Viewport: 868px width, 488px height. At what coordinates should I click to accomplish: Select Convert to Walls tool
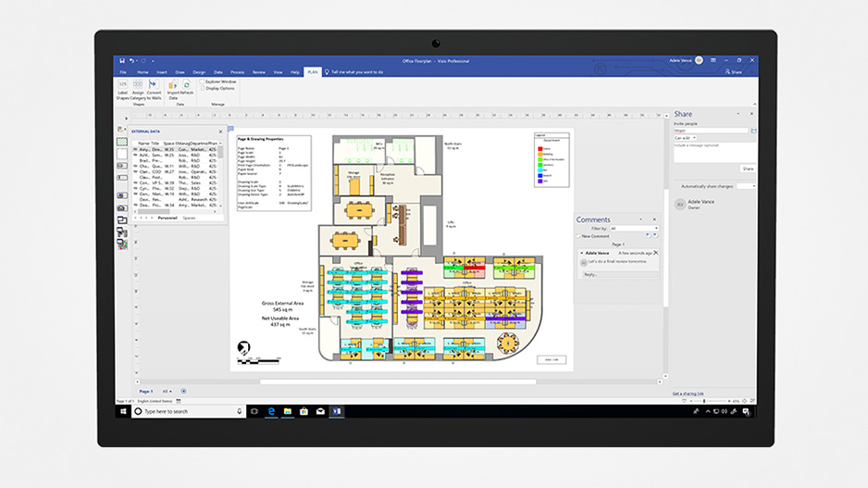154,85
